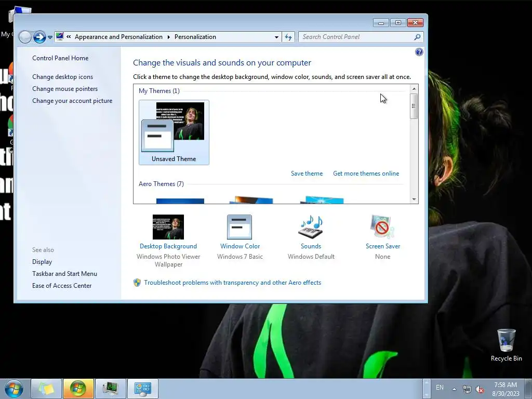Show hidden system tray icons arrow

click(454, 389)
